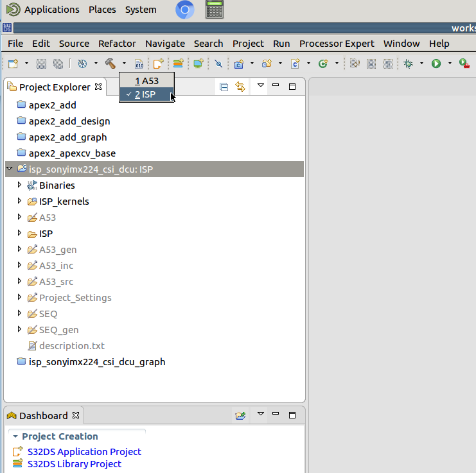The image size is (476, 473).
Task: Open the Debug dropdown arrow
Action: [421, 64]
